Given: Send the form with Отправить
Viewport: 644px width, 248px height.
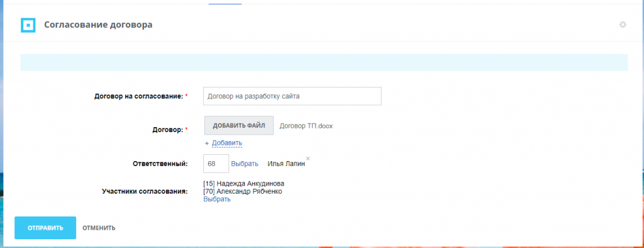Looking at the screenshot, I should coord(45,228).
